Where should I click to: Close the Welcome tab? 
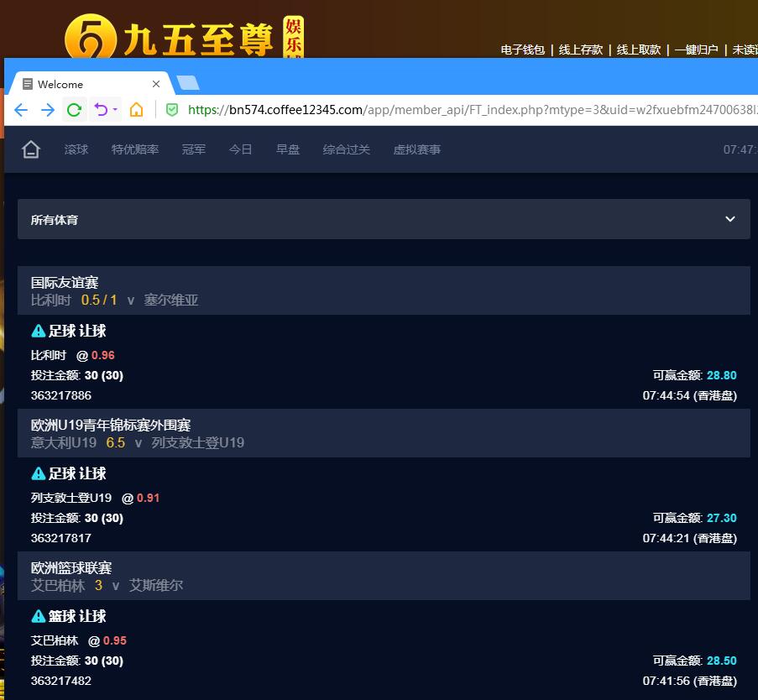pyautogui.click(x=156, y=84)
